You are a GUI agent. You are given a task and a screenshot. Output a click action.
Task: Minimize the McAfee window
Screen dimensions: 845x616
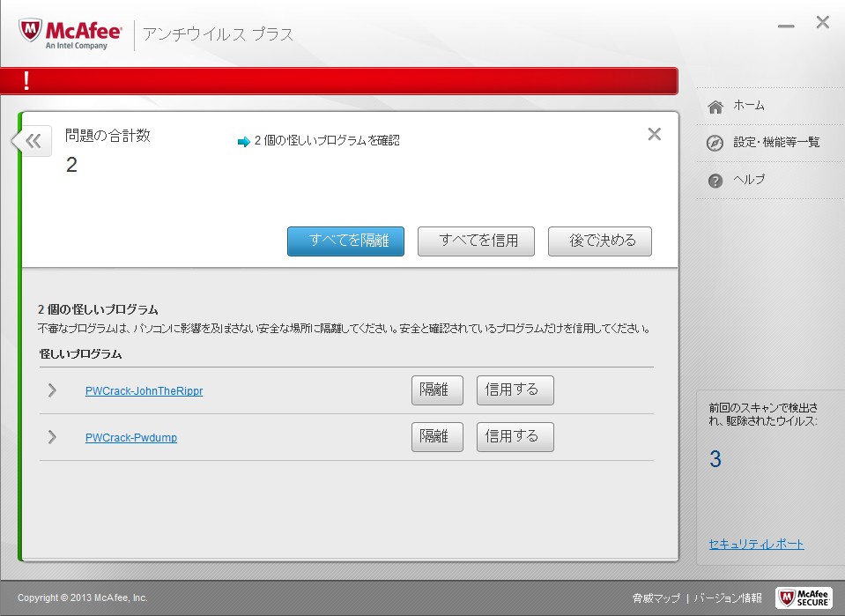(x=786, y=26)
